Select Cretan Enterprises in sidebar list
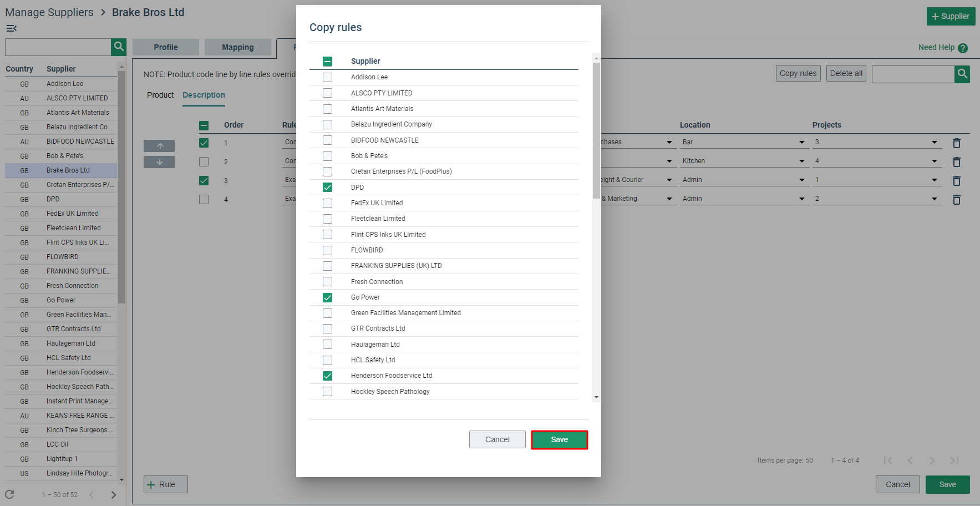Viewport: 980px width, 506px height. [61, 185]
